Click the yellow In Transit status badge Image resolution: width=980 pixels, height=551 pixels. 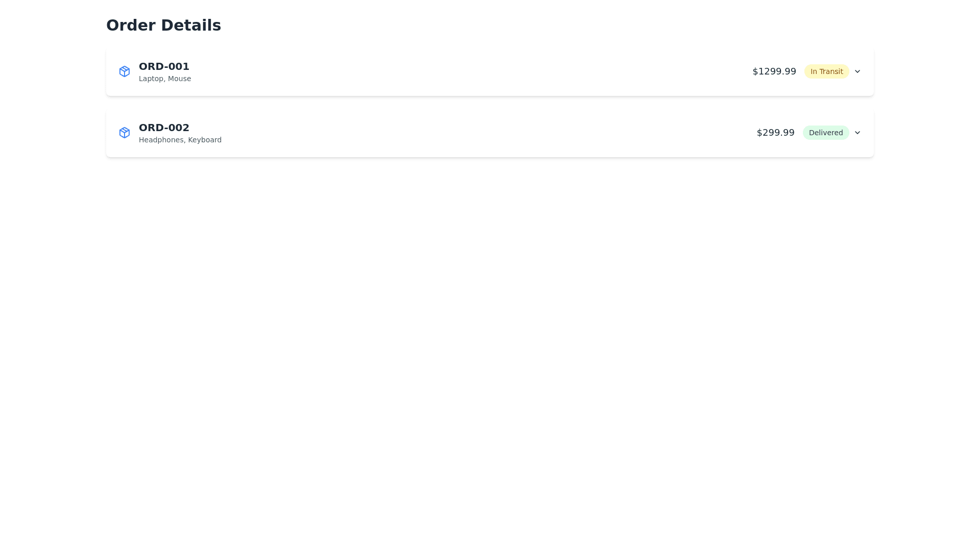coord(826,71)
